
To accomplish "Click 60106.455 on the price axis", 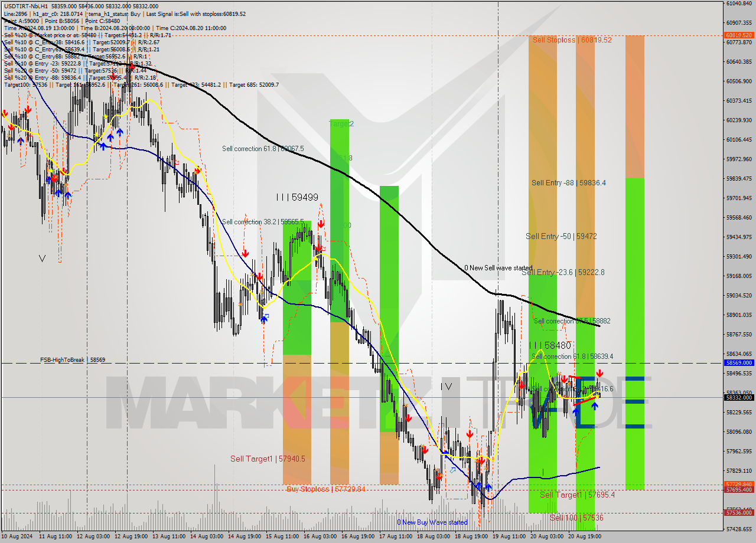I will [739, 139].
